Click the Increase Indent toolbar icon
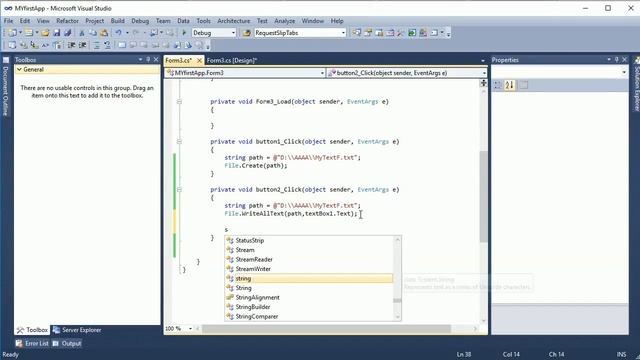640x360 pixels. coord(82,45)
